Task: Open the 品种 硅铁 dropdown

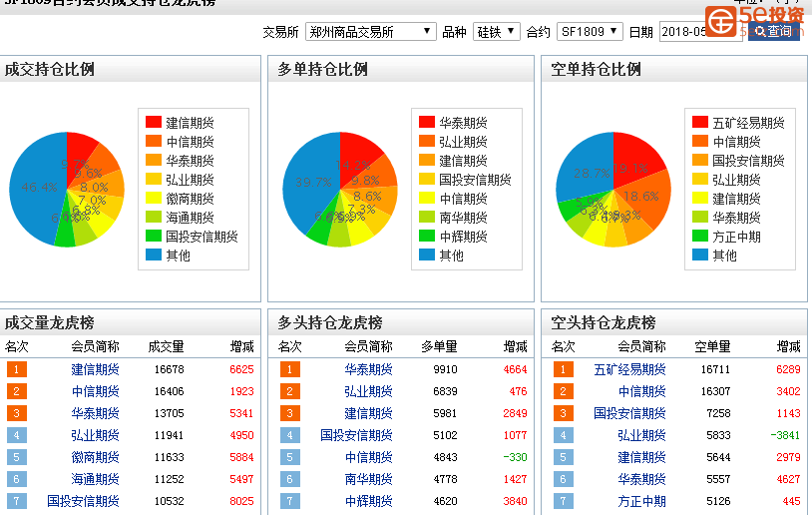Action: tap(496, 32)
